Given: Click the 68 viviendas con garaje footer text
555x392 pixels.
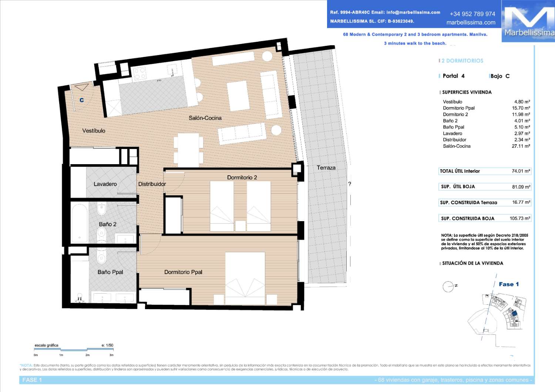Looking at the screenshot, I should click(454, 380).
